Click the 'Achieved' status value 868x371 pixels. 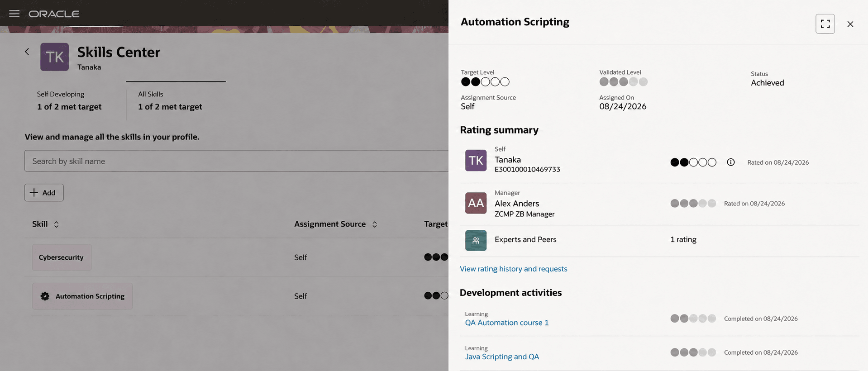coord(768,83)
